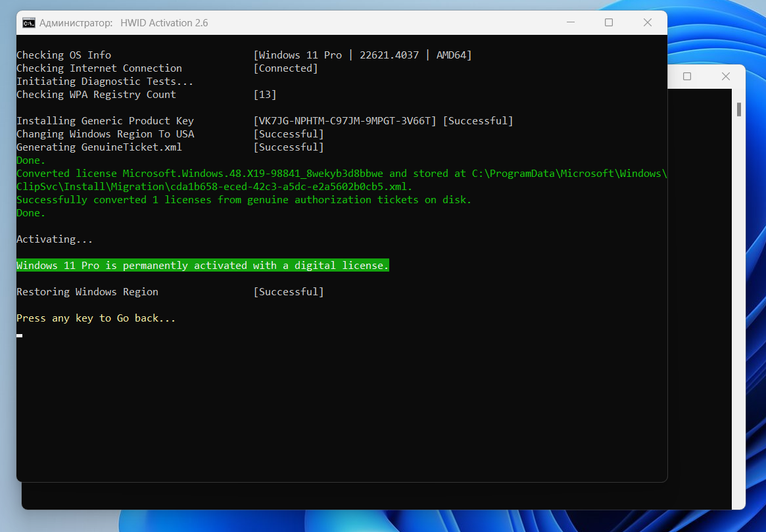Click the generic product key VK7JG text
The height and width of the screenshot is (532, 766).
(345, 121)
